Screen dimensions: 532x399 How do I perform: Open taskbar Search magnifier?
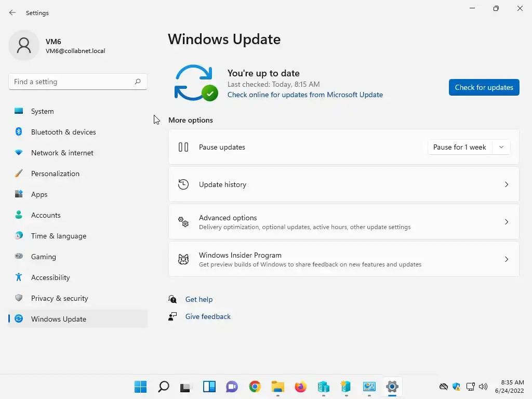[x=164, y=387]
